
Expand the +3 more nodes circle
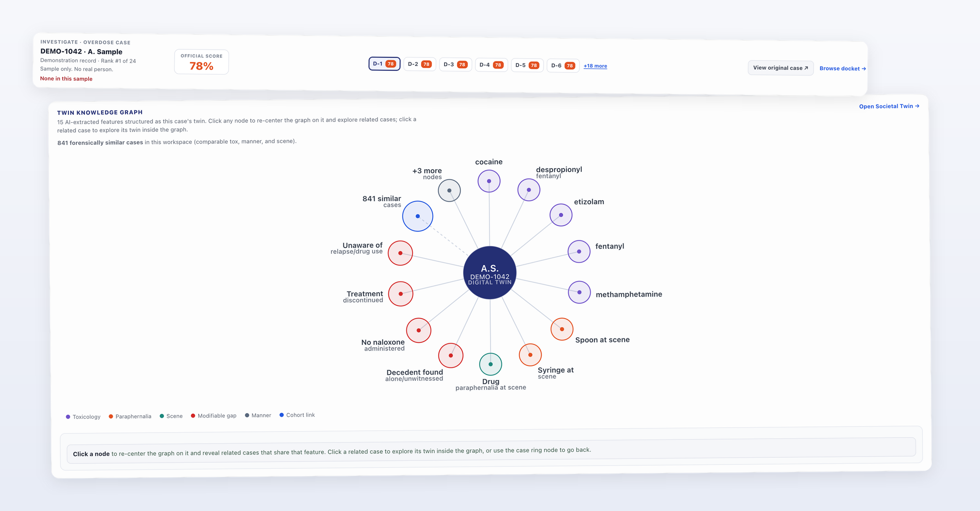(449, 190)
